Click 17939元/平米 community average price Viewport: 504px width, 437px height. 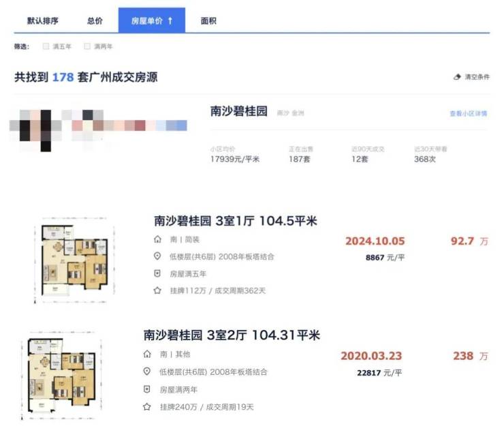(x=235, y=159)
